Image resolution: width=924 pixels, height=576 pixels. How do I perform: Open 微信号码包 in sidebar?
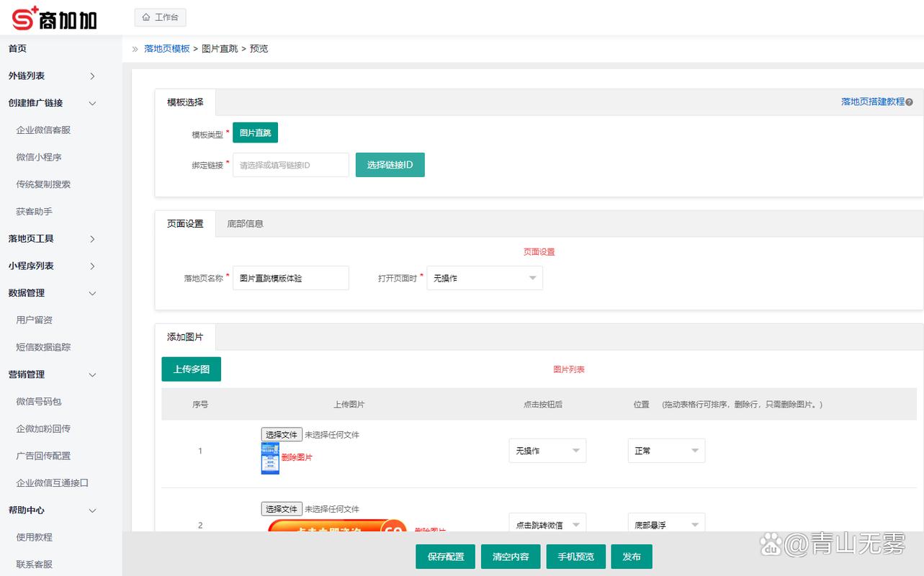[39, 401]
